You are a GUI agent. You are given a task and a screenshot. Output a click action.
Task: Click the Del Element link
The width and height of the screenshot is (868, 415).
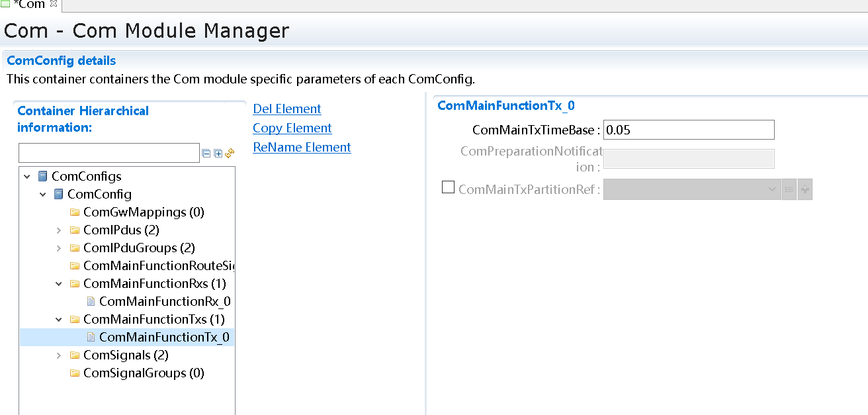tap(286, 109)
